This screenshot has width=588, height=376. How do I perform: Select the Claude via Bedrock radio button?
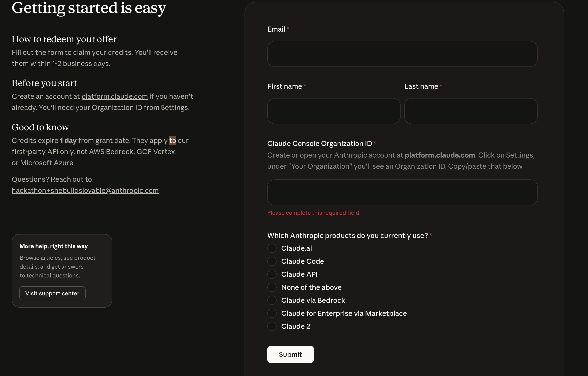pos(272,300)
